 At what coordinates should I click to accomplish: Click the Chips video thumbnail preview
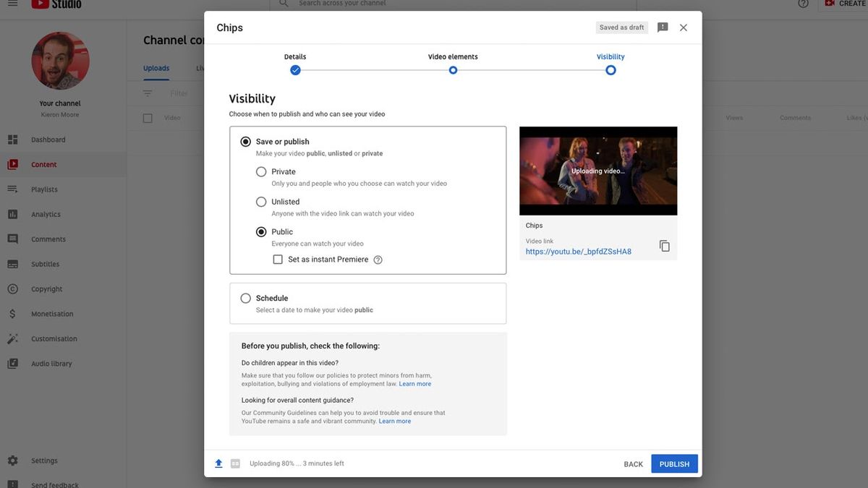coord(598,171)
